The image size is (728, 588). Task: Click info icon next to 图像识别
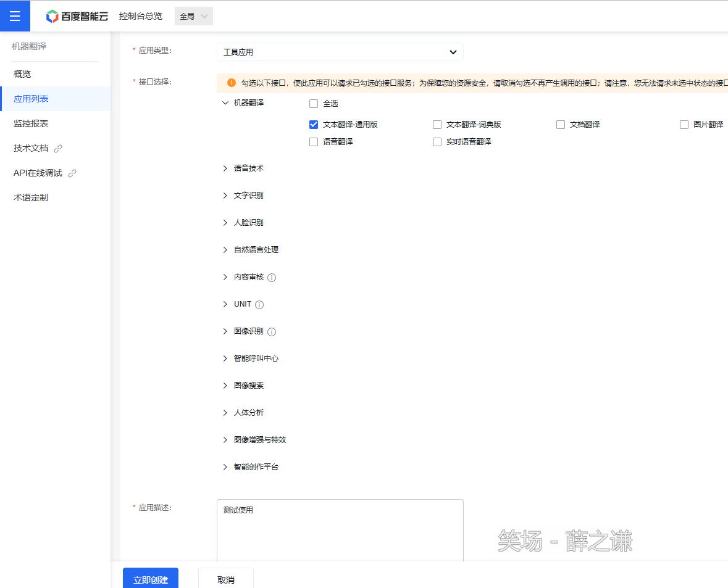tap(272, 332)
